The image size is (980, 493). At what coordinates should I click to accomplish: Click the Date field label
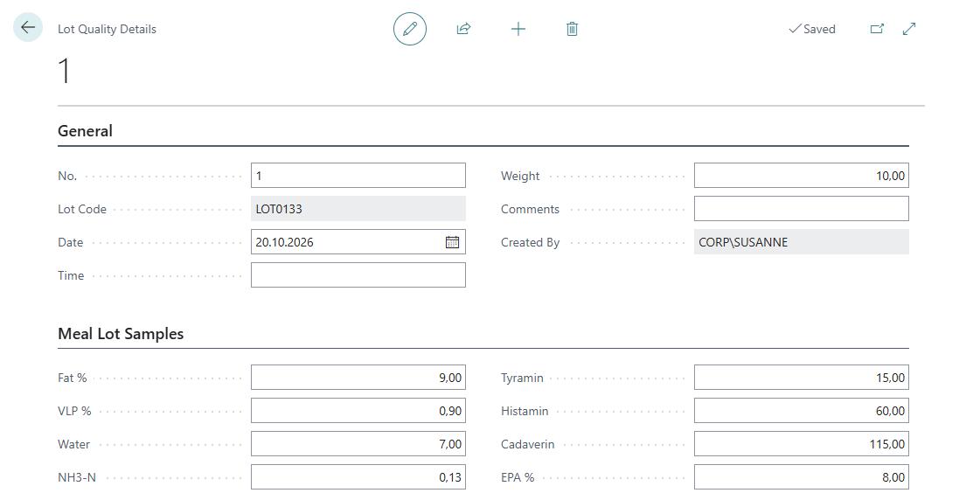(x=71, y=242)
